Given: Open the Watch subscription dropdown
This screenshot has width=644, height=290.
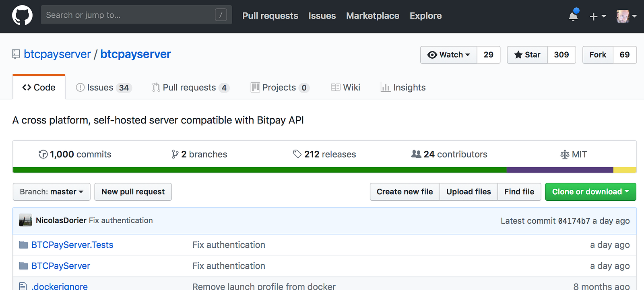Looking at the screenshot, I should [449, 55].
